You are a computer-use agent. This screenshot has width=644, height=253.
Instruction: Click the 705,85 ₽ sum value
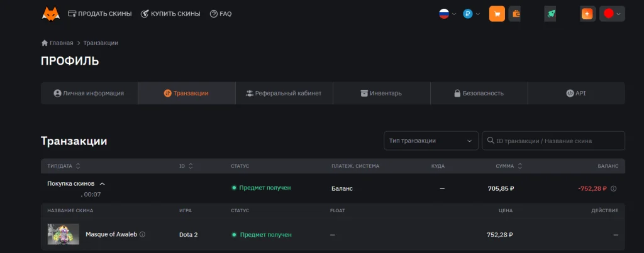(500, 188)
